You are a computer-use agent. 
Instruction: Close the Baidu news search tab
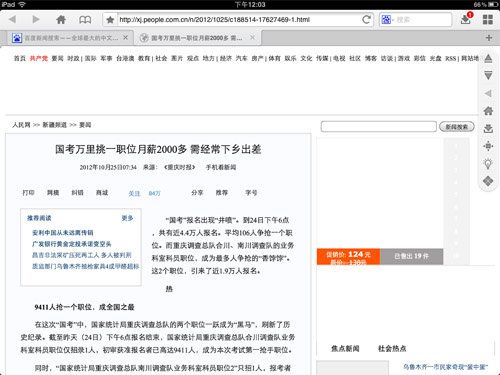point(125,38)
